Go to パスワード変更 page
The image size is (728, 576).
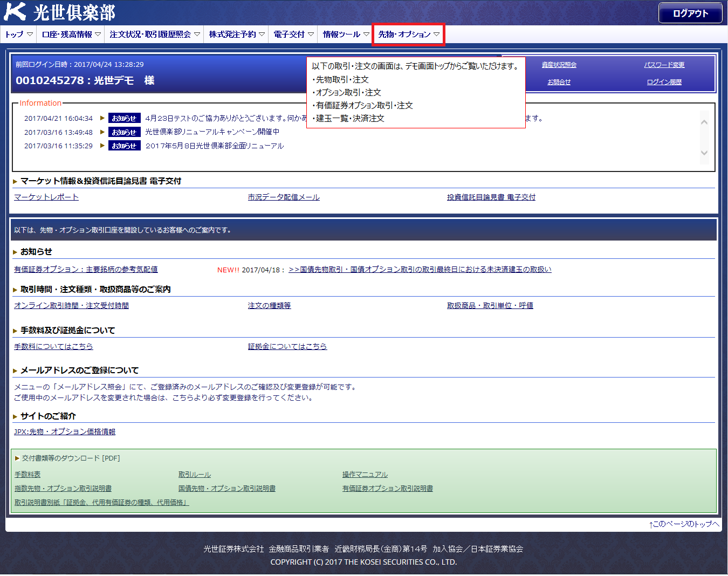tap(664, 65)
